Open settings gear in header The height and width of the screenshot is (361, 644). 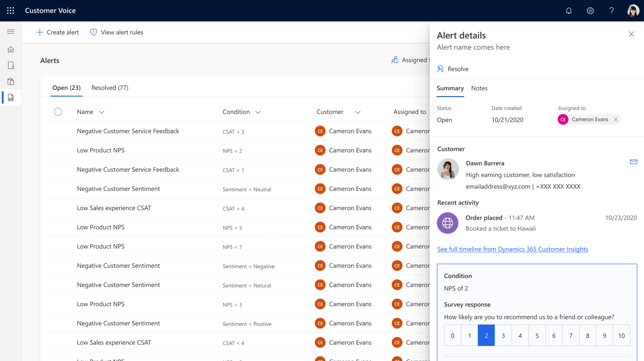pyautogui.click(x=590, y=11)
